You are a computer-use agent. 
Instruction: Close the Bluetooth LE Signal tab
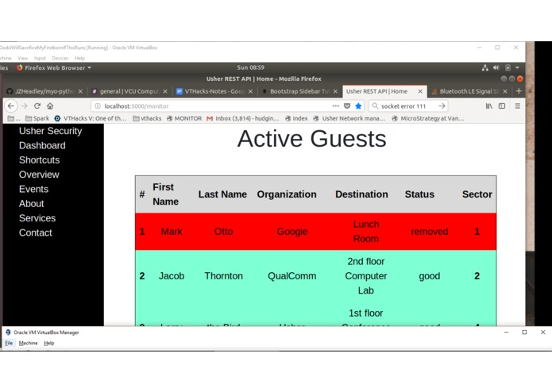(x=505, y=91)
